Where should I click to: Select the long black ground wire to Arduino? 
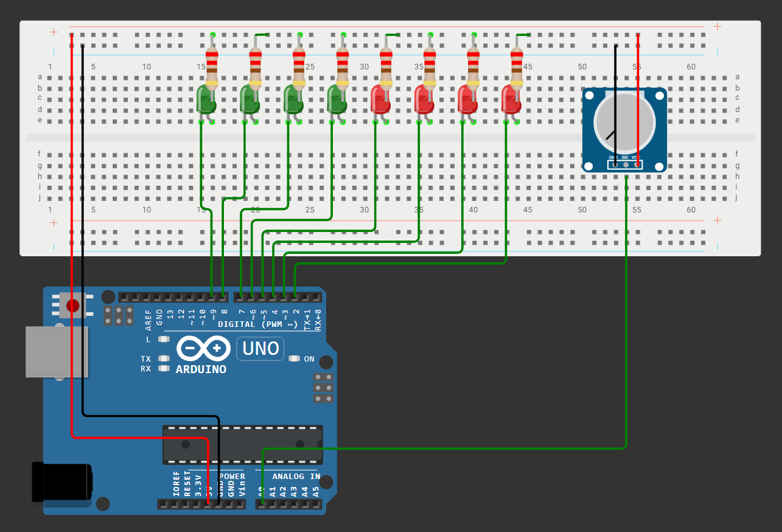[83, 243]
